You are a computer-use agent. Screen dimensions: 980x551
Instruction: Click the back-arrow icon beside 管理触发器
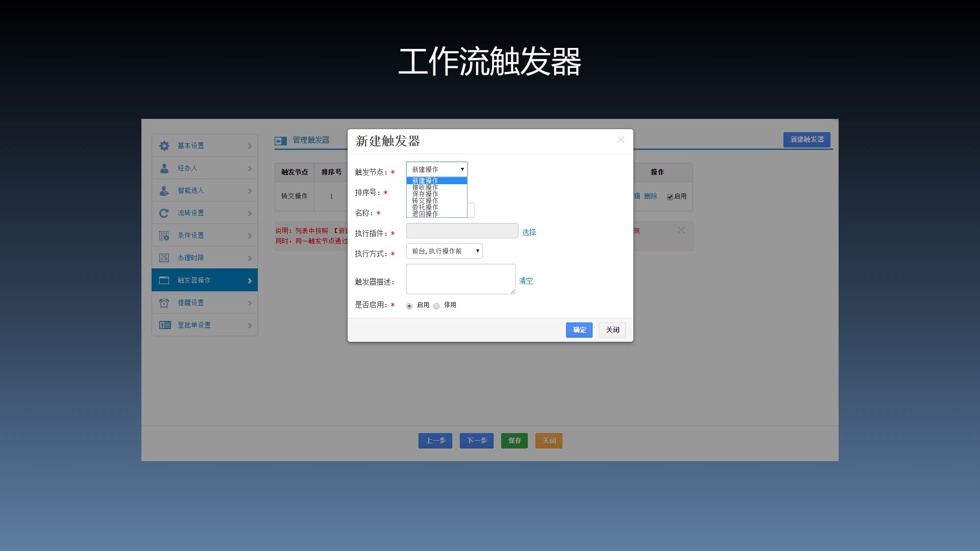click(281, 141)
